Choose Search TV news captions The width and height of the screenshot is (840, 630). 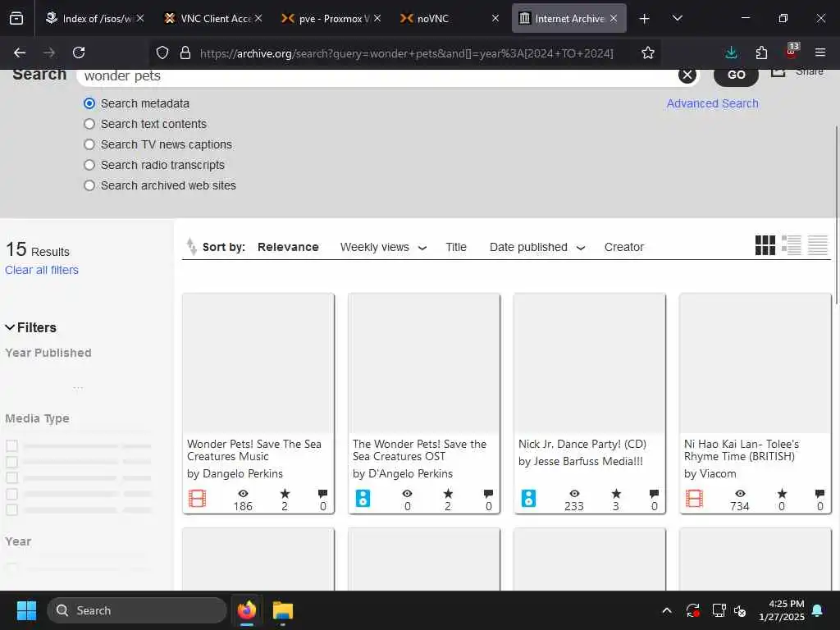[89, 144]
